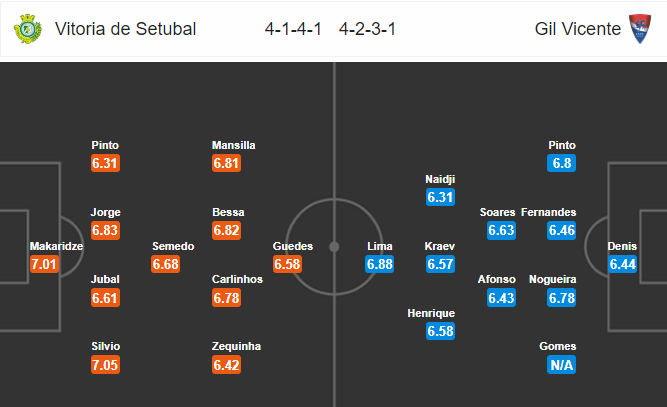Click Makaridze's 7.01 rating badge
This screenshot has height=407, width=667.
click(x=44, y=264)
